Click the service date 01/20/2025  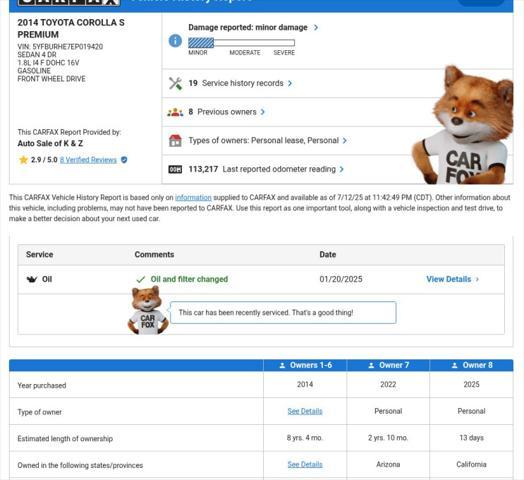coord(341,279)
